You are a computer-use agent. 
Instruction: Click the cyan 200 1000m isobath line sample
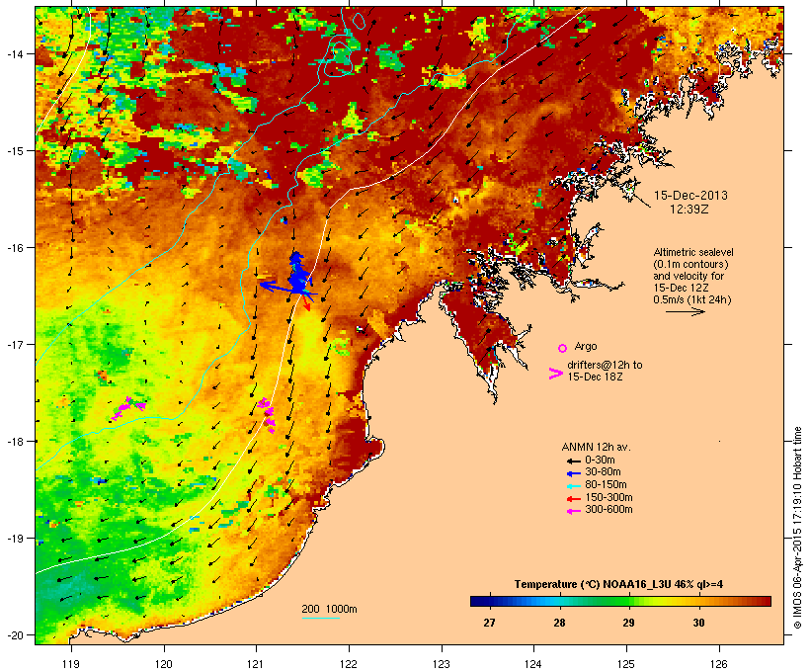pos(321,618)
